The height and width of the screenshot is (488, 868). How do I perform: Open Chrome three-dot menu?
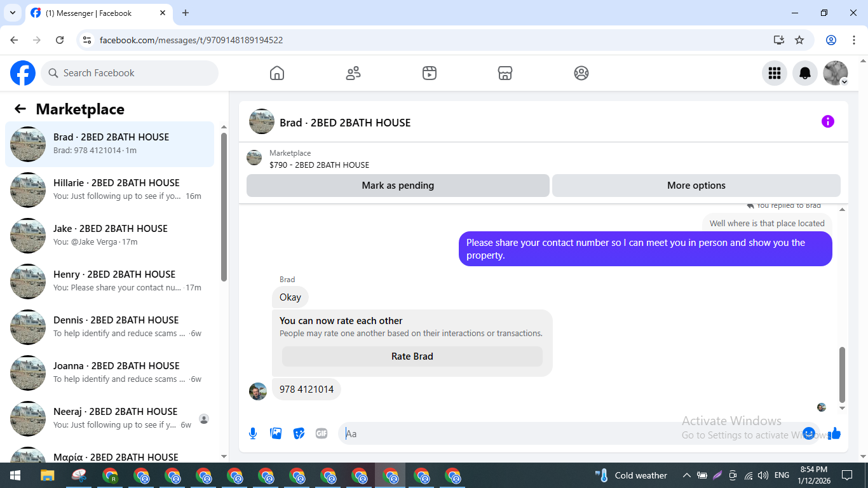854,40
